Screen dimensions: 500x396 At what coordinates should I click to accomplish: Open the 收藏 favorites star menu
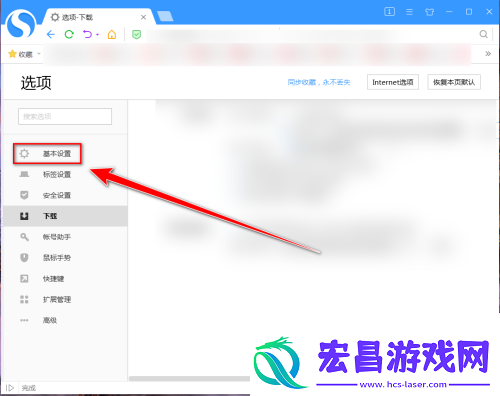[24, 54]
